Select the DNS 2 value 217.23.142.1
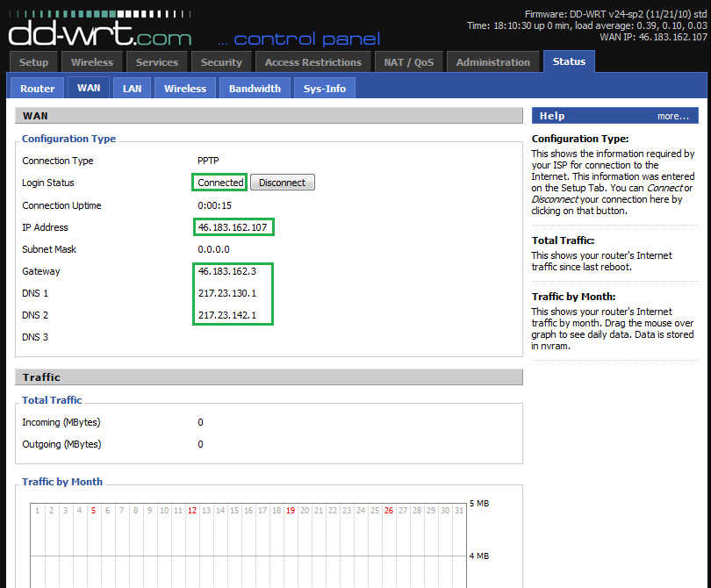This screenshot has height=588, width=711. [x=226, y=315]
